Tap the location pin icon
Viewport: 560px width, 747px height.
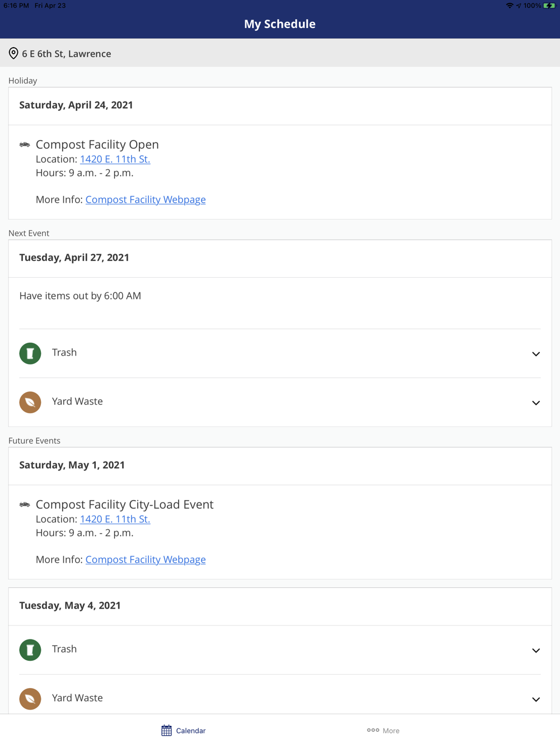[x=13, y=53]
